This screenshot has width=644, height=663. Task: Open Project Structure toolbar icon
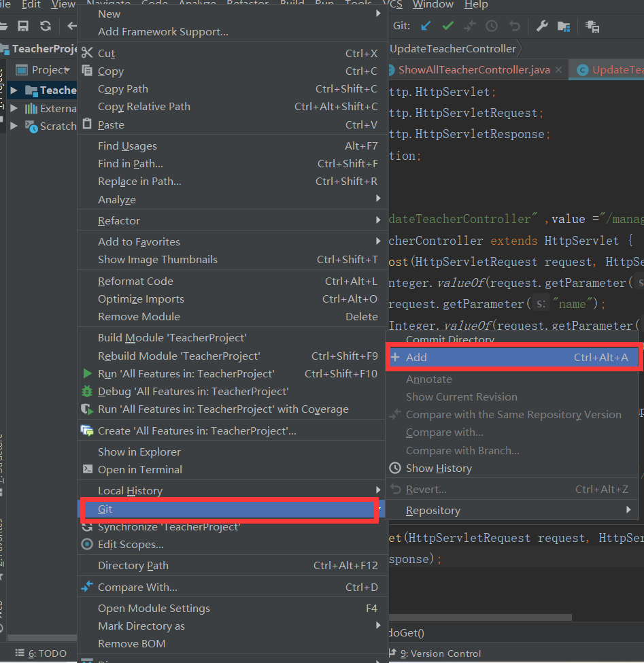(x=564, y=27)
